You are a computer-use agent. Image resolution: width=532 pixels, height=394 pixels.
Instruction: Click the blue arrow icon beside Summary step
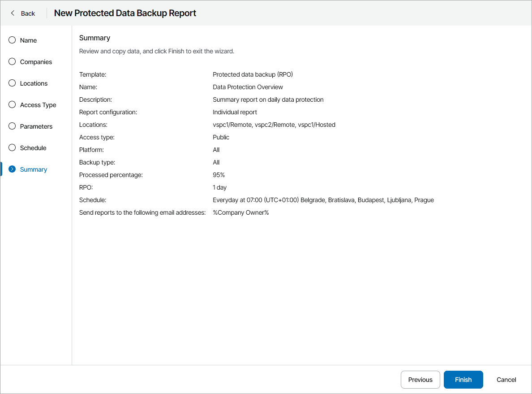tap(12, 169)
